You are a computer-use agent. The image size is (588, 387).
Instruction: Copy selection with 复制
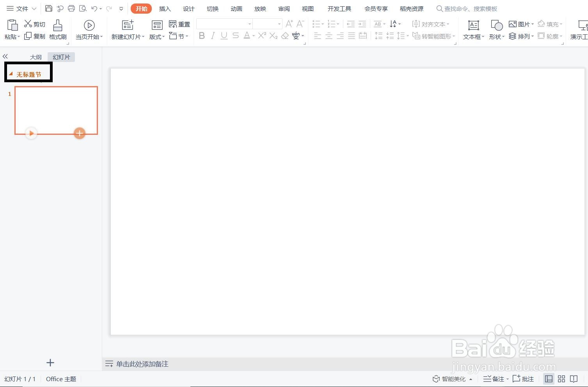(x=35, y=36)
